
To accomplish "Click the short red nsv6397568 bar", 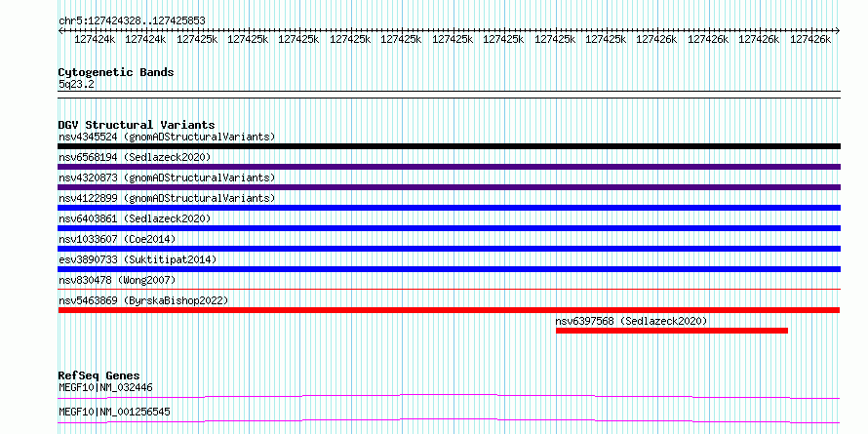I will [x=672, y=331].
